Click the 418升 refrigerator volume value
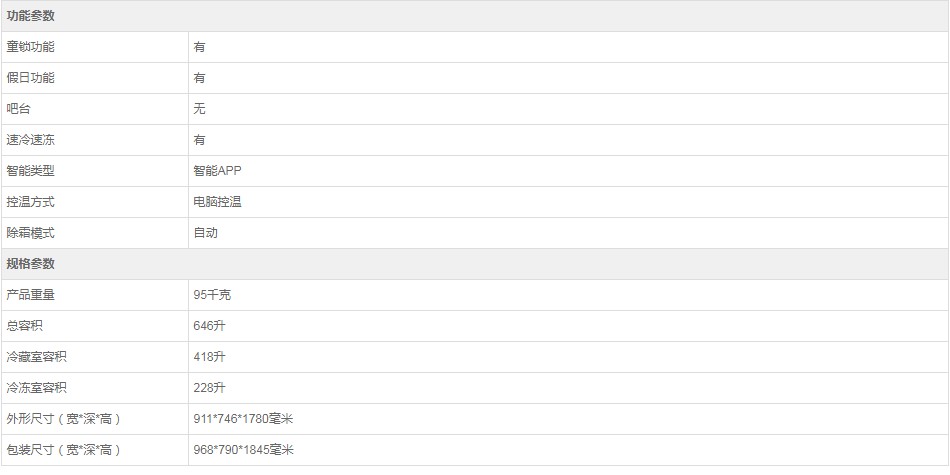 pyautogui.click(x=210, y=357)
